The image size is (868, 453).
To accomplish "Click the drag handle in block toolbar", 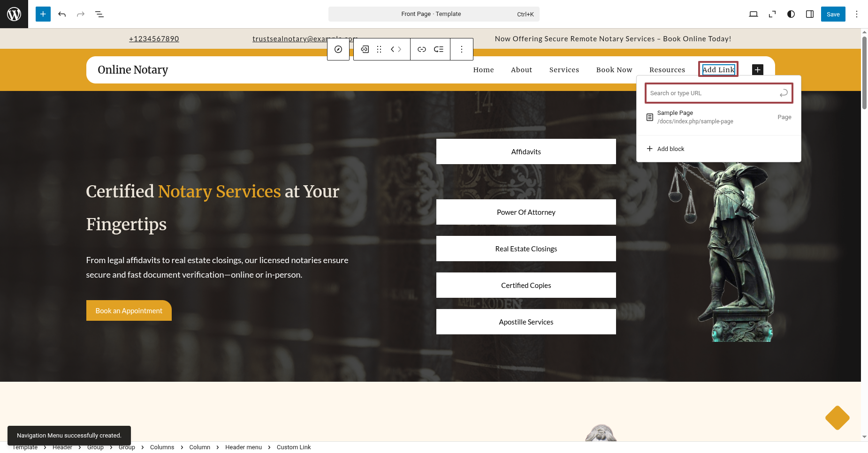I will pos(379,49).
